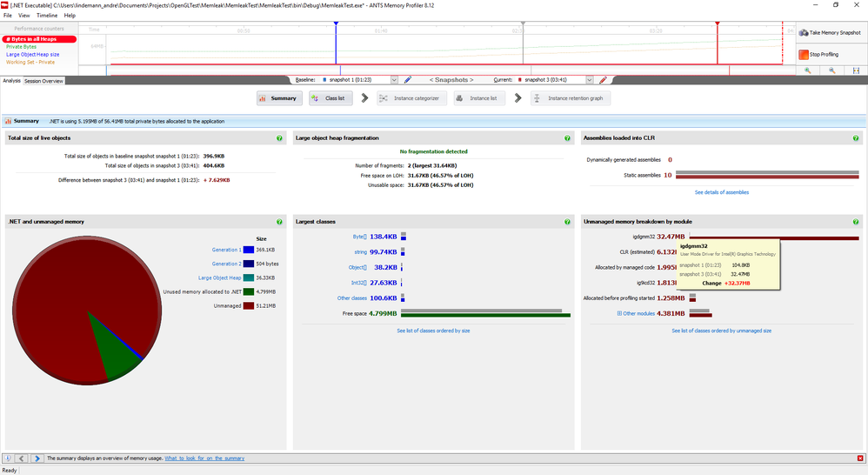The image size is (868, 475).
Task: Click help icon in .NET and unmanaged memory panel
Action: (279, 222)
